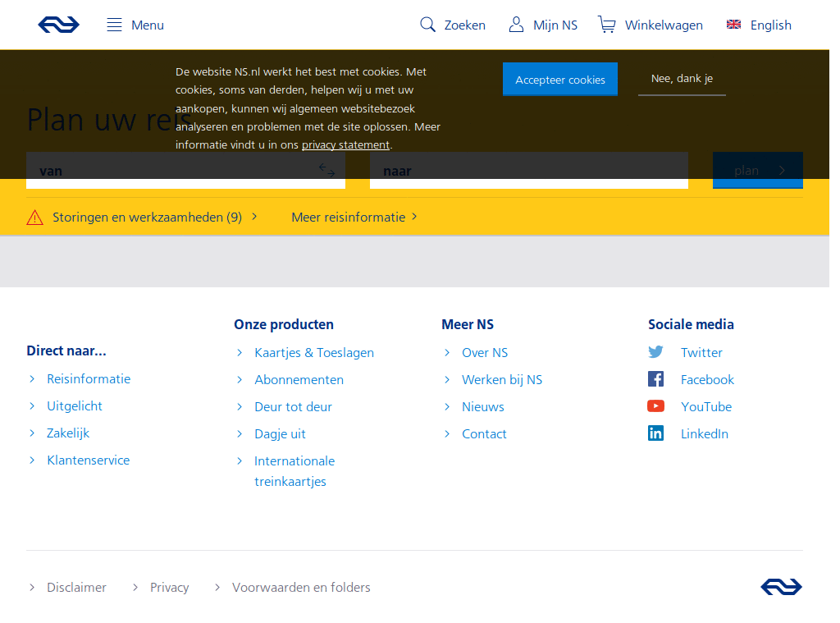
Task: Open Facebook text link
Action: pos(707,379)
